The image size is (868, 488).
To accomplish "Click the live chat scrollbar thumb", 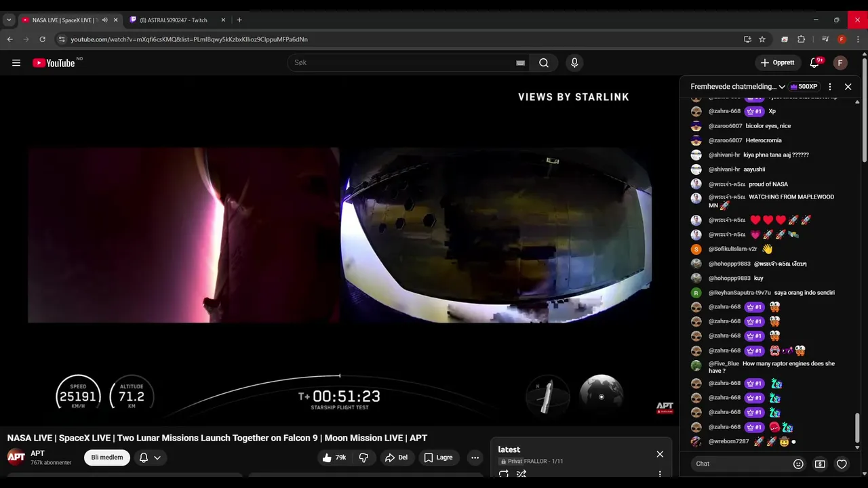I will coord(857,427).
